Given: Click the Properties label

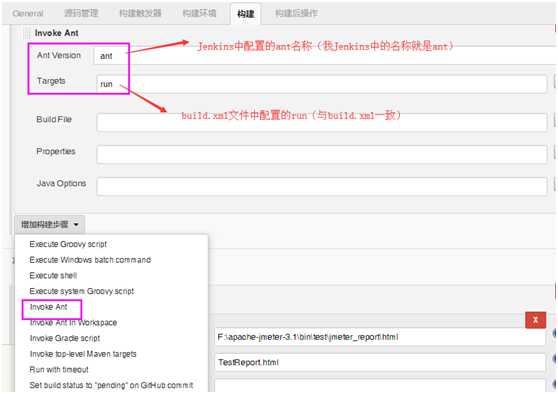Looking at the screenshot, I should [56, 151].
